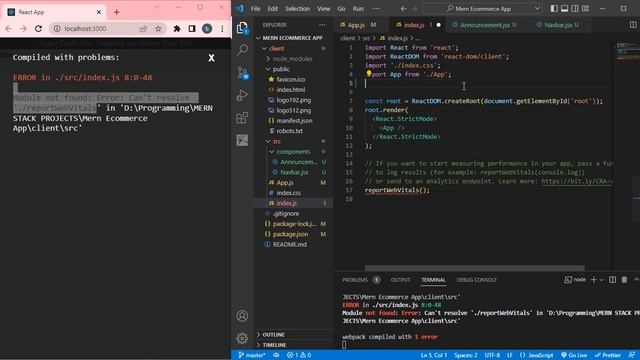
Task: Open Chrome three-dot menu
Action: 222,29
